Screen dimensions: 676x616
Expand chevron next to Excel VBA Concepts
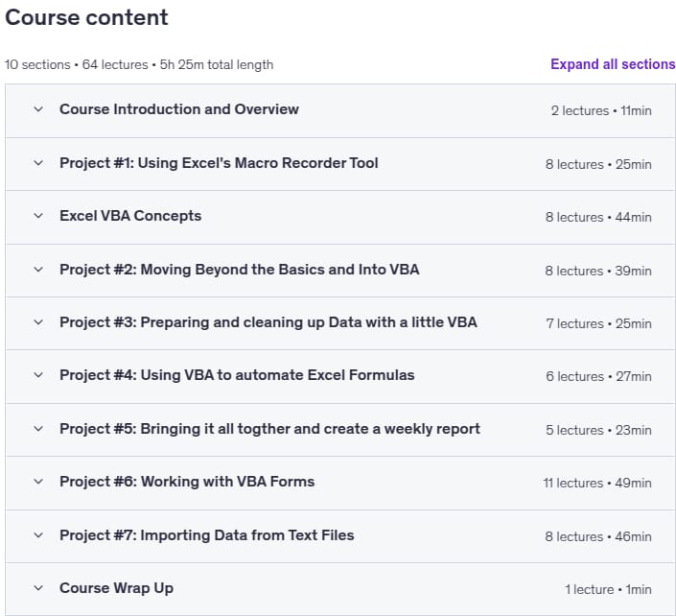coord(38,216)
